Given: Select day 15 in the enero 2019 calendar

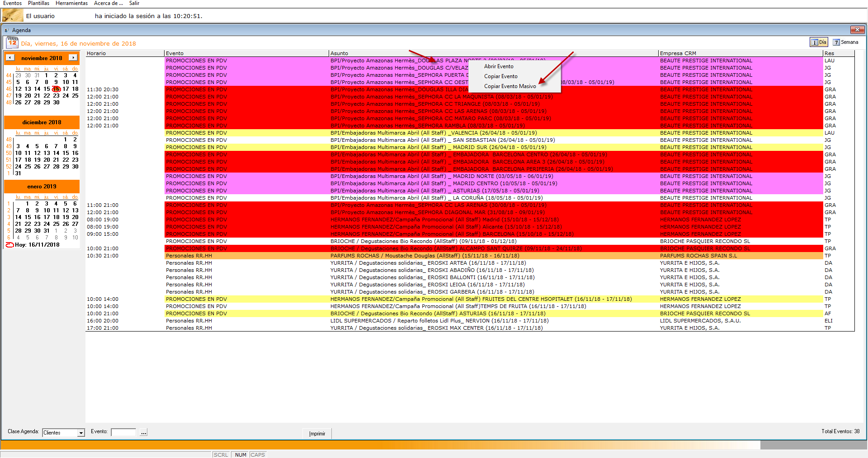Looking at the screenshot, I should [28, 217].
